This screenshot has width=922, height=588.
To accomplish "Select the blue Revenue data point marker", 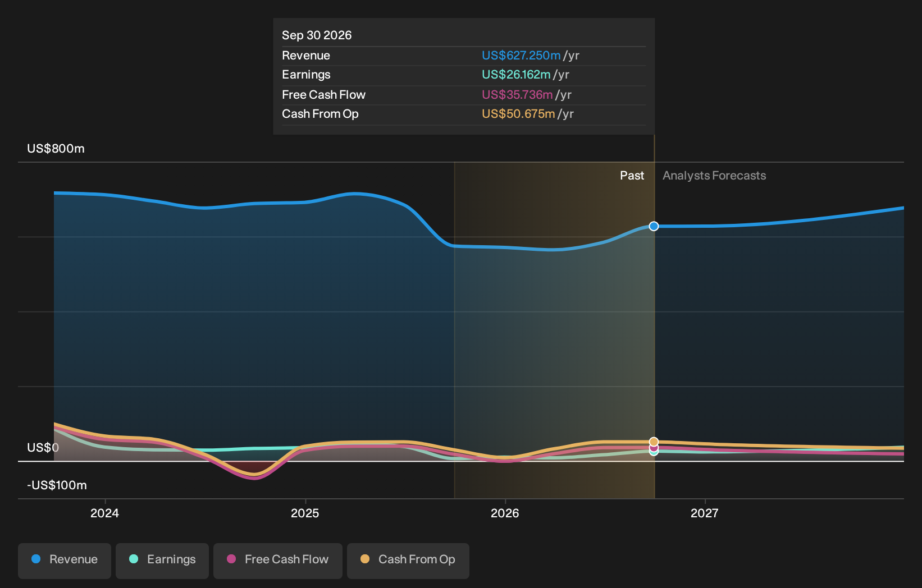I will point(654,226).
